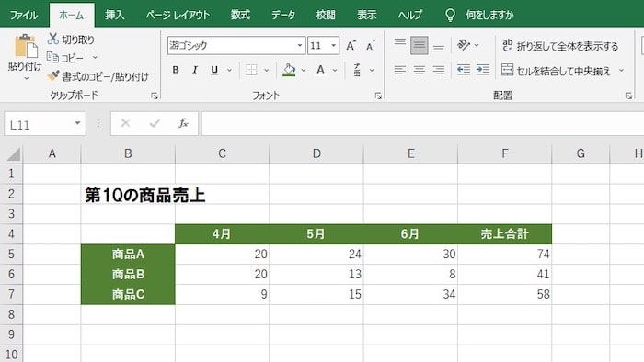Expand text orientation options arrow
Image resolution: width=644 pixels, height=362 pixels.
(x=477, y=45)
